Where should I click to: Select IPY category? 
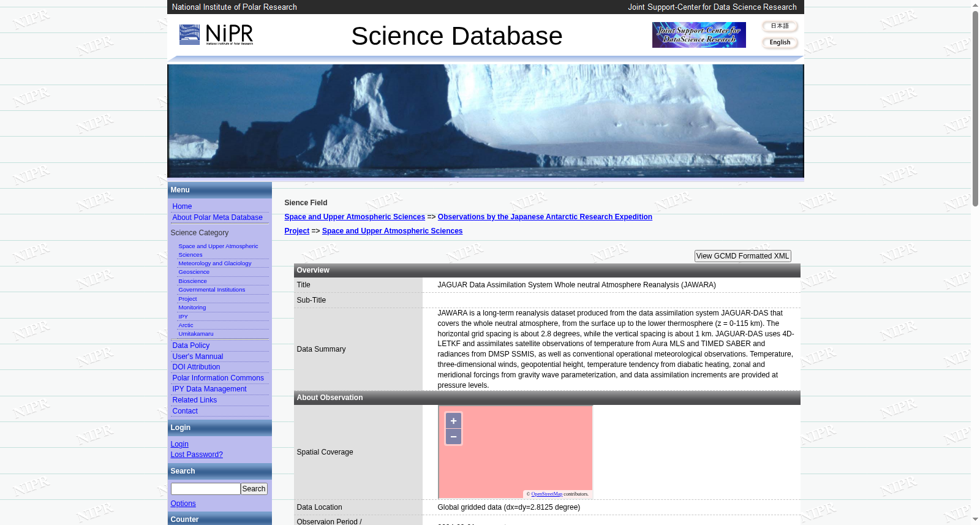[183, 317]
